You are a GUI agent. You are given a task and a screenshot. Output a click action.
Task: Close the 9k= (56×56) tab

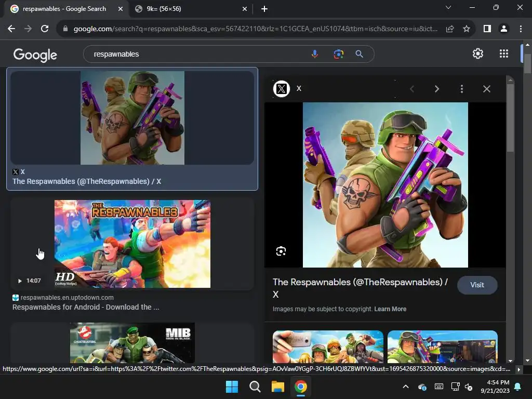[x=245, y=9]
